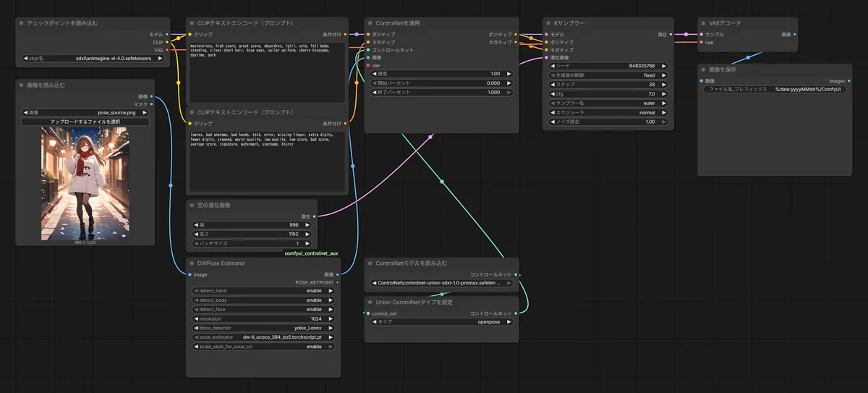Increase cfg with its right arrow
This screenshot has height=393, width=868.
pos(663,94)
